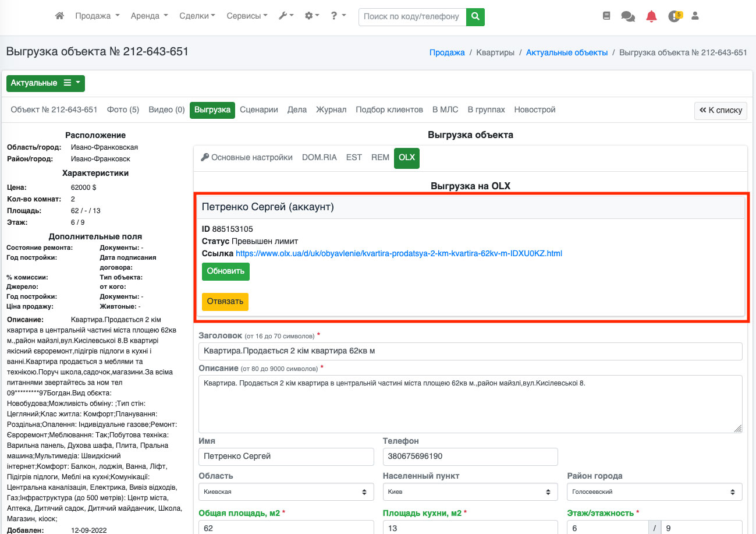This screenshot has width=756, height=534.
Task: Open the wrench tools menu
Action: click(286, 16)
